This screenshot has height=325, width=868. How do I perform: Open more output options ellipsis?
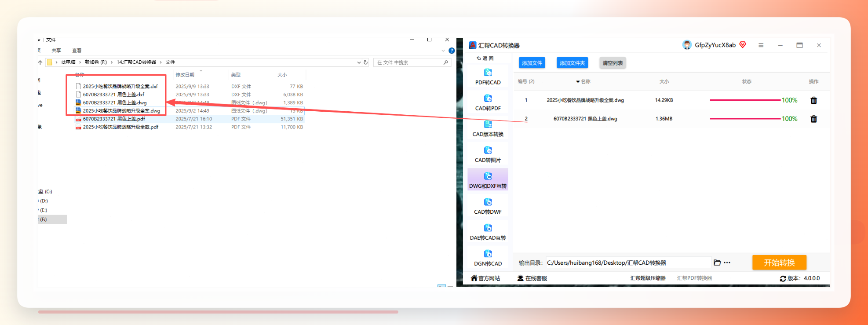click(727, 263)
